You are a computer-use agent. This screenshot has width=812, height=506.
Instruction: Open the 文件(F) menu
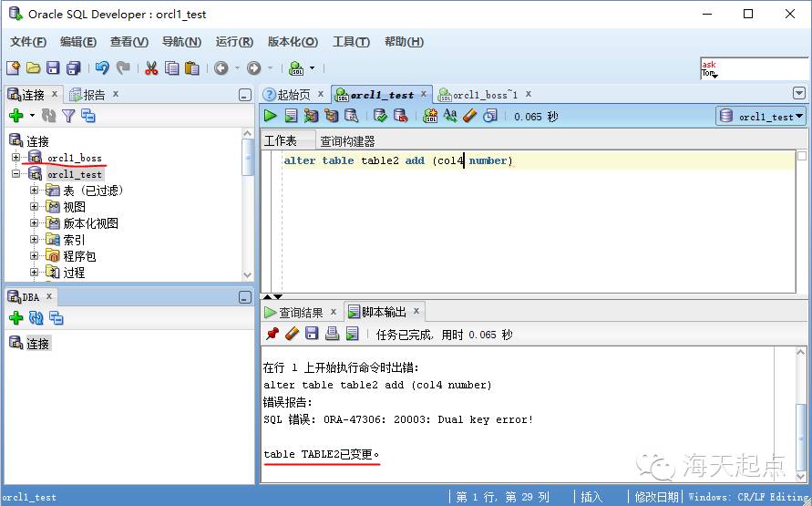(x=28, y=42)
